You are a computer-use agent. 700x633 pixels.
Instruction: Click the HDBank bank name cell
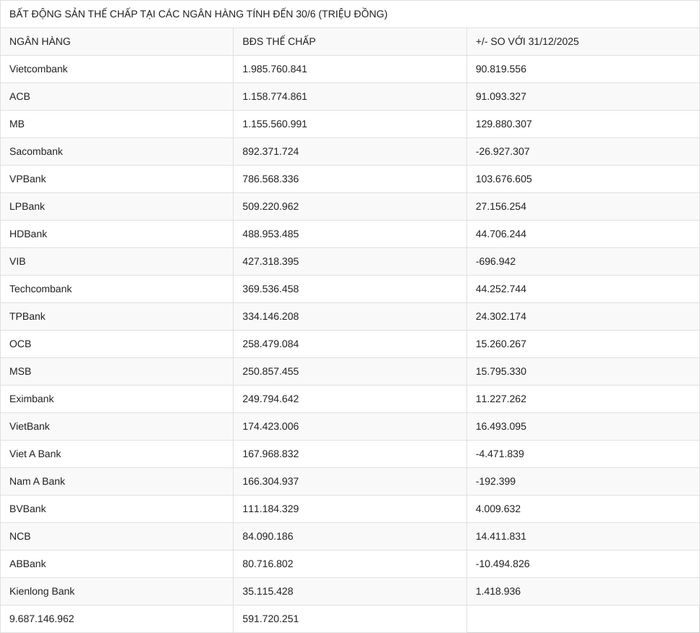(x=117, y=234)
